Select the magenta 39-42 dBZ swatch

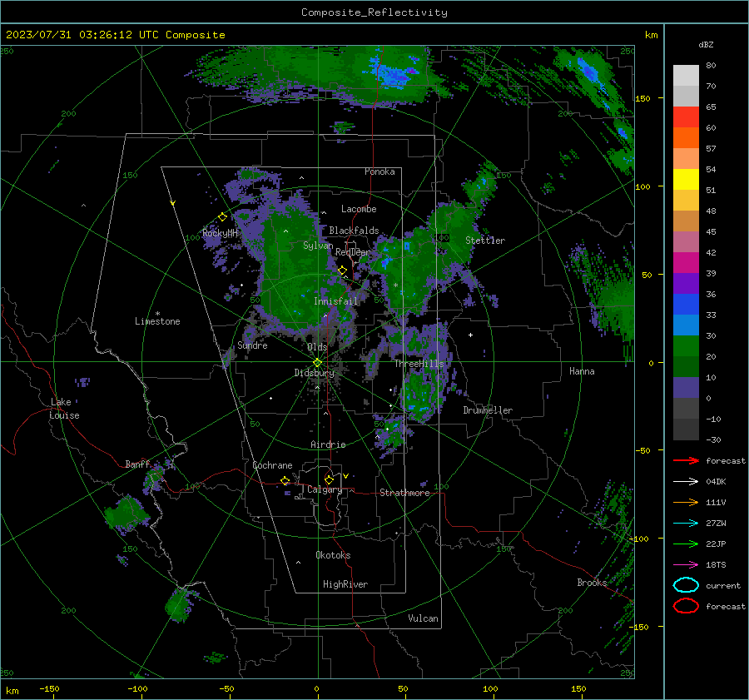point(686,263)
